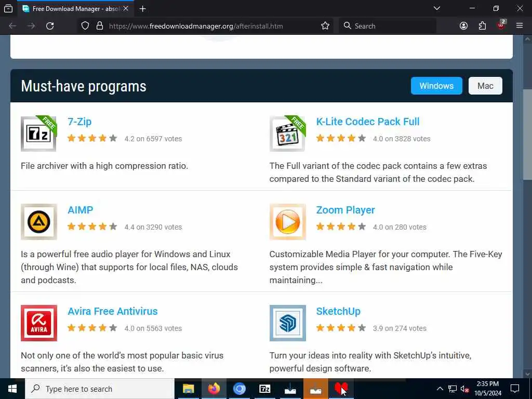Open the Windows Start menu
This screenshot has height=399, width=532.
tap(12, 389)
